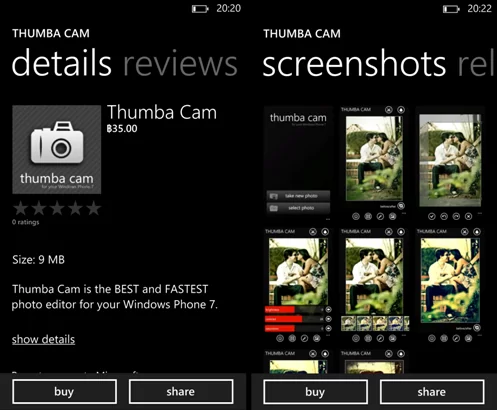Tap battery icon on screenshots screen status bar
The image size is (497, 410).
(x=451, y=9)
